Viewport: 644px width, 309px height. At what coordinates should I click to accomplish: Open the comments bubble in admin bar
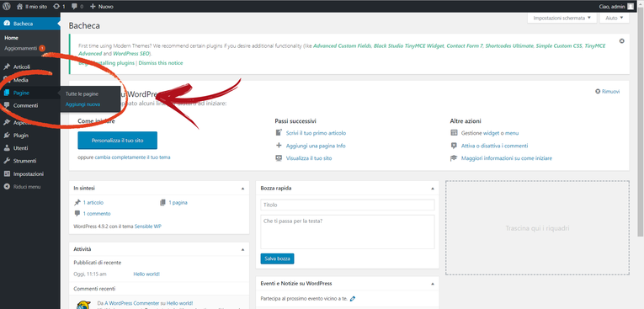[x=74, y=7]
